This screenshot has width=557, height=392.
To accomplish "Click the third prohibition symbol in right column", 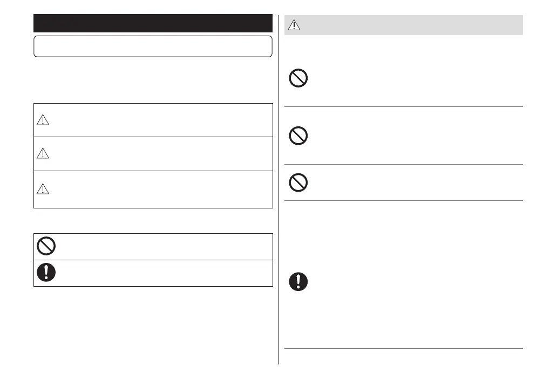I will click(x=298, y=183).
